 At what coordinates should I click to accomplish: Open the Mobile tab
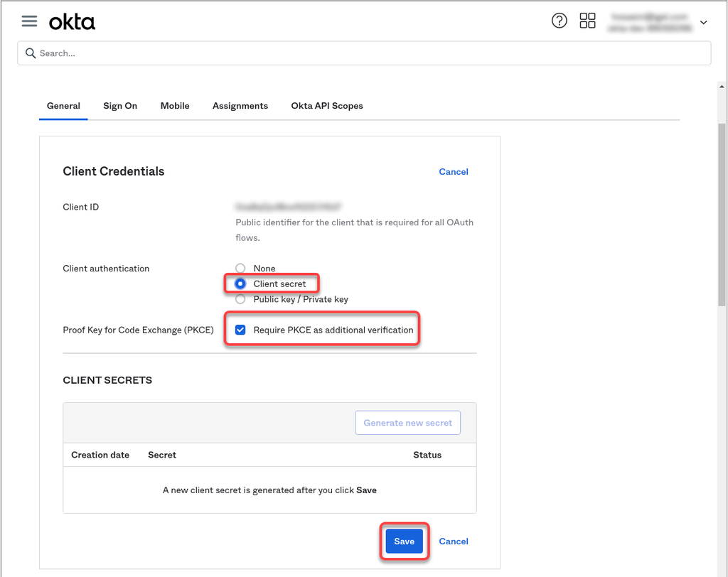tap(175, 106)
